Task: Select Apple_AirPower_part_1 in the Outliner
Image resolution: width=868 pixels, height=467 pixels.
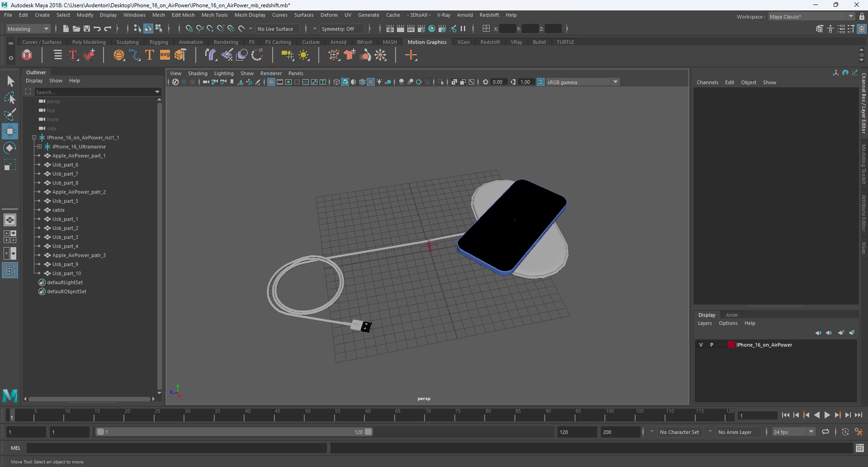Action: click(x=79, y=156)
